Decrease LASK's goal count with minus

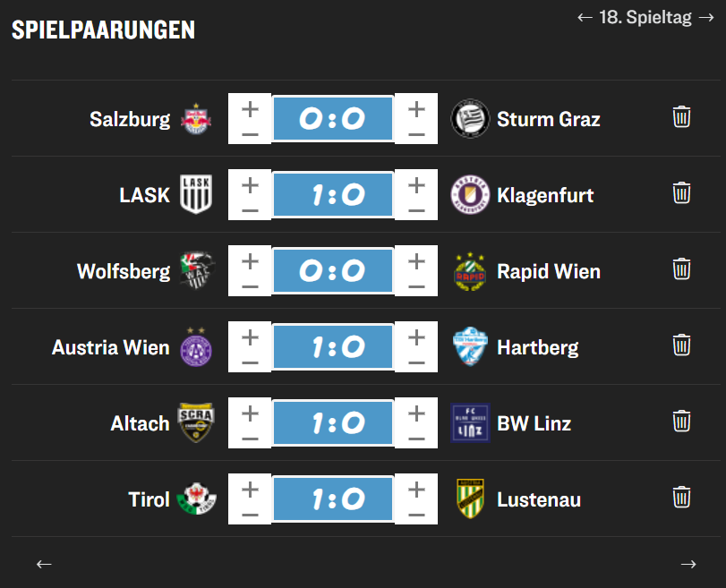(x=250, y=210)
